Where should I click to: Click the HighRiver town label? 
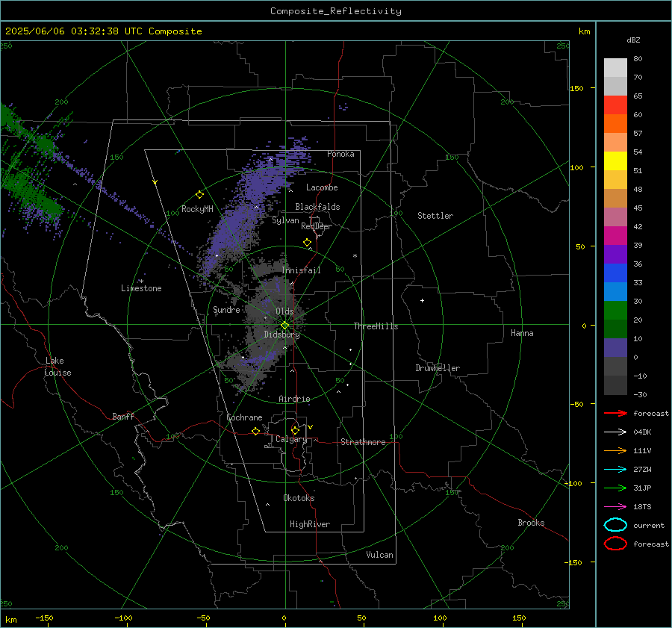[310, 524]
